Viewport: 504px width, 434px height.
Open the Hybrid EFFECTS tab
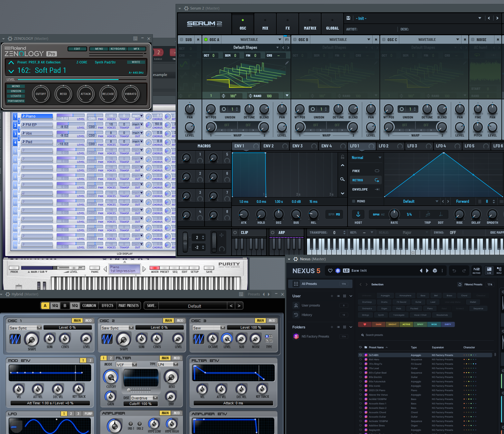[x=107, y=306]
